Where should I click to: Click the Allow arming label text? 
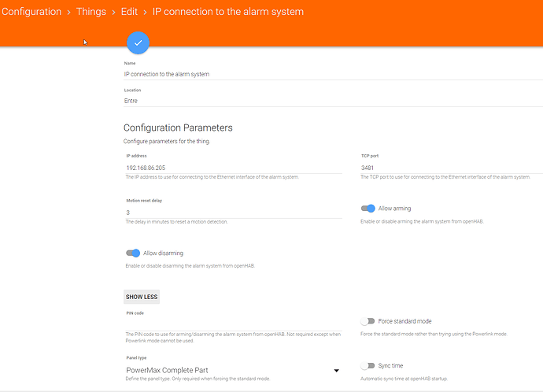pyautogui.click(x=394, y=209)
